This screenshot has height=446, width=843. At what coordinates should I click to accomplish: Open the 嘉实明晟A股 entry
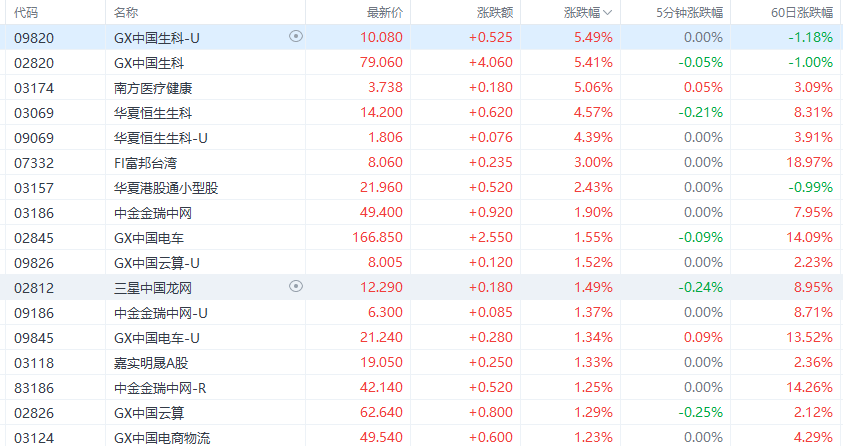(x=152, y=362)
